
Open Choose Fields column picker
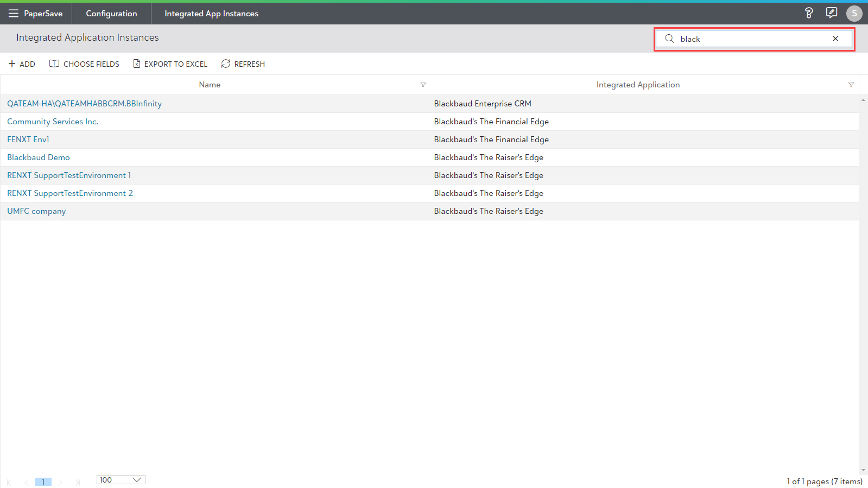84,64
